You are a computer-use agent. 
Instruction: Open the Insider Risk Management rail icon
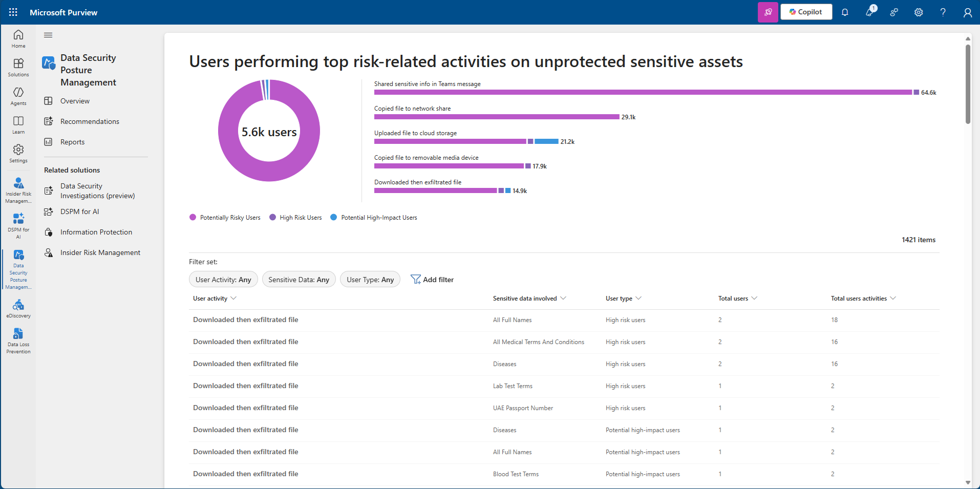click(x=18, y=189)
